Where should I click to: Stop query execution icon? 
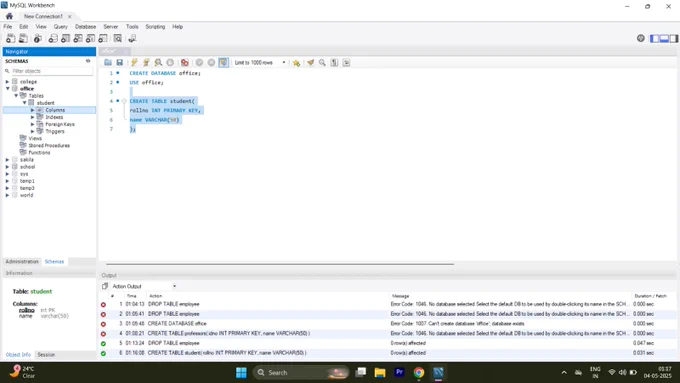pyautogui.click(x=170, y=62)
